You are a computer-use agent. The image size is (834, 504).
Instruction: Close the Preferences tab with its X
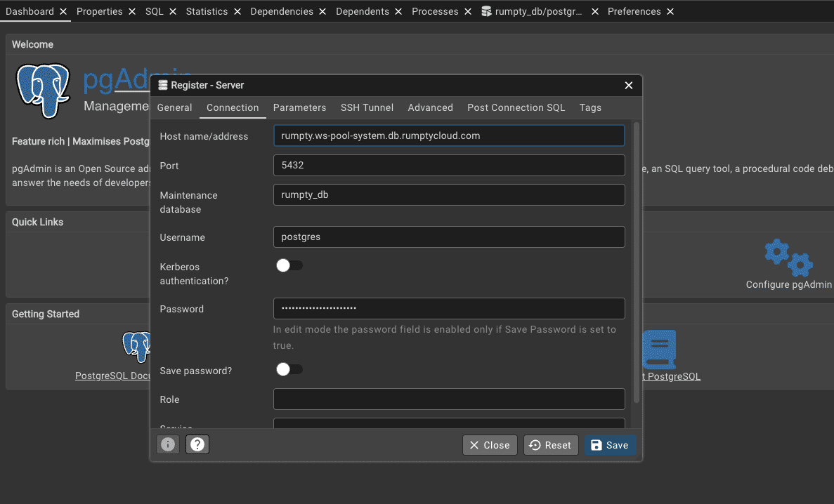[670, 12]
